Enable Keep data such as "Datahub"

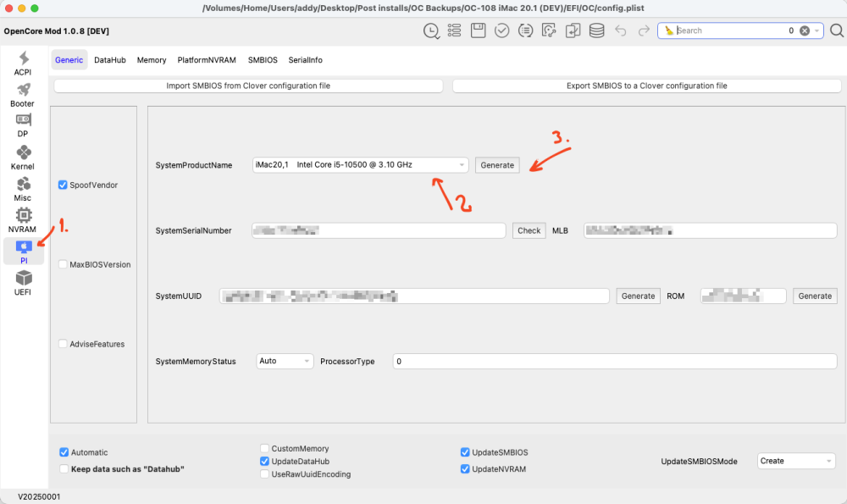coord(64,469)
